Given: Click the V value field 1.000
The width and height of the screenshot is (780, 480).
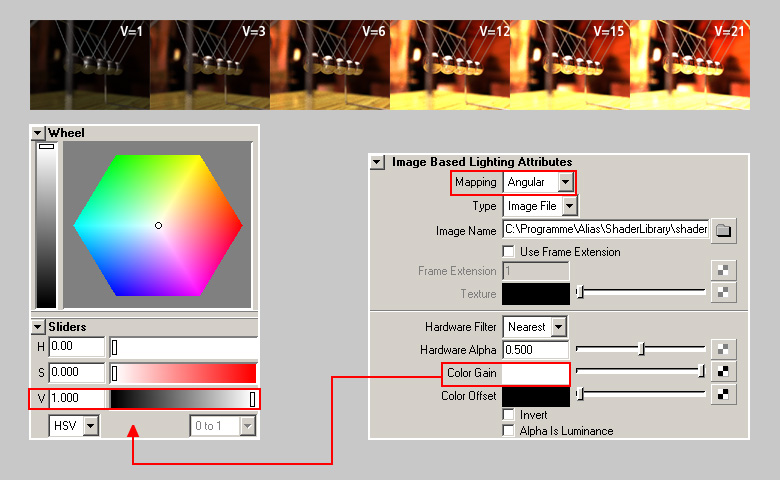Looking at the screenshot, I should click(77, 398).
